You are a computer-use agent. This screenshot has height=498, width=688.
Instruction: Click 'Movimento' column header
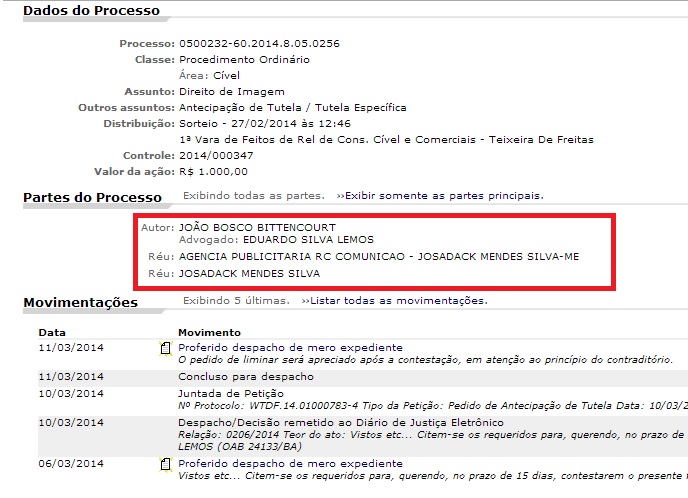point(209,332)
